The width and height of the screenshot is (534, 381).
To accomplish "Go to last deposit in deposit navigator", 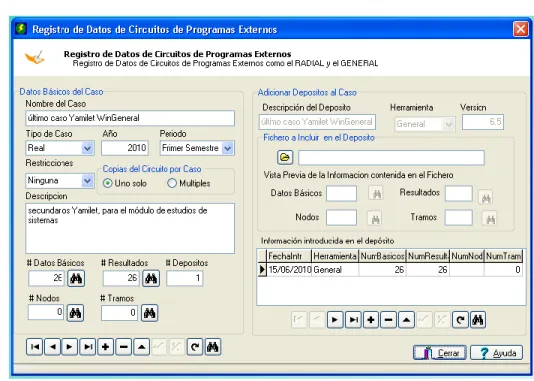I will pyautogui.click(x=353, y=320).
